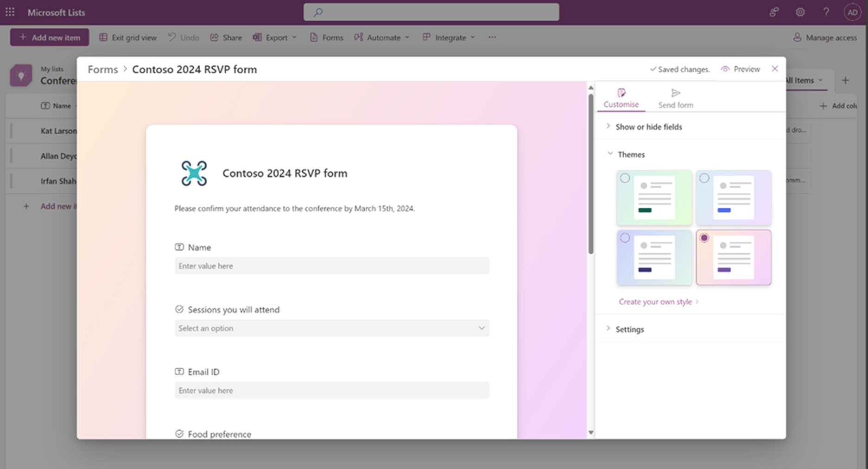This screenshot has width=868, height=469.
Task: Select the pink theme thumbnail
Action: pyautogui.click(x=734, y=257)
